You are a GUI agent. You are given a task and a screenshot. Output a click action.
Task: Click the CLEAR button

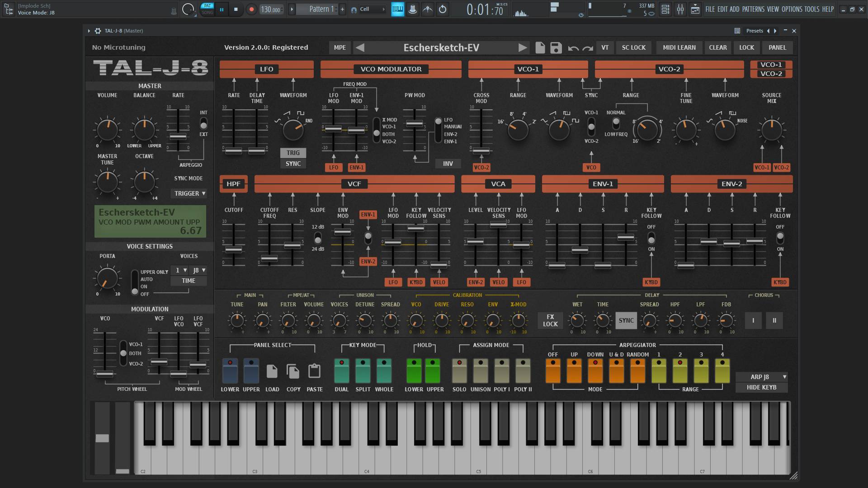pos(717,47)
